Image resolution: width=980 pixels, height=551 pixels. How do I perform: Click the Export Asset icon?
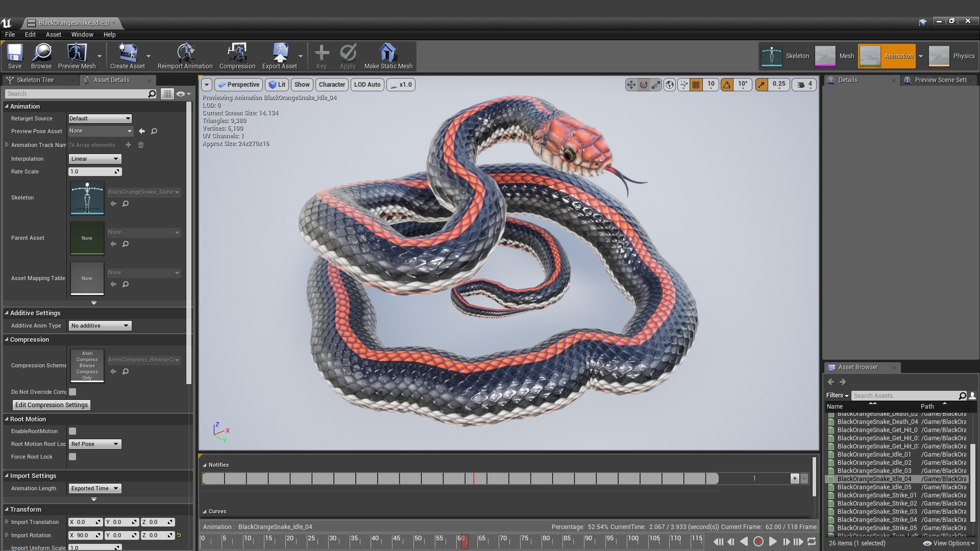(x=280, y=56)
